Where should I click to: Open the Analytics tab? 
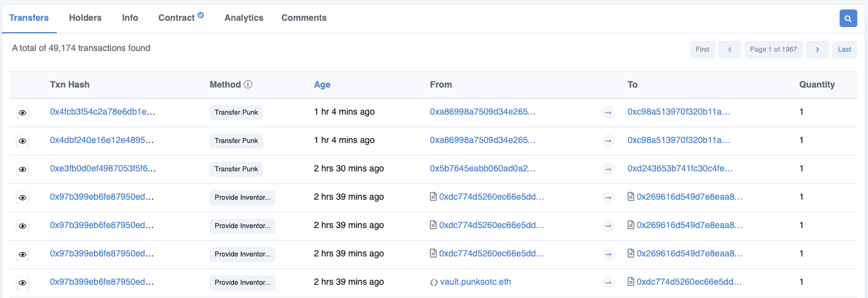(243, 18)
